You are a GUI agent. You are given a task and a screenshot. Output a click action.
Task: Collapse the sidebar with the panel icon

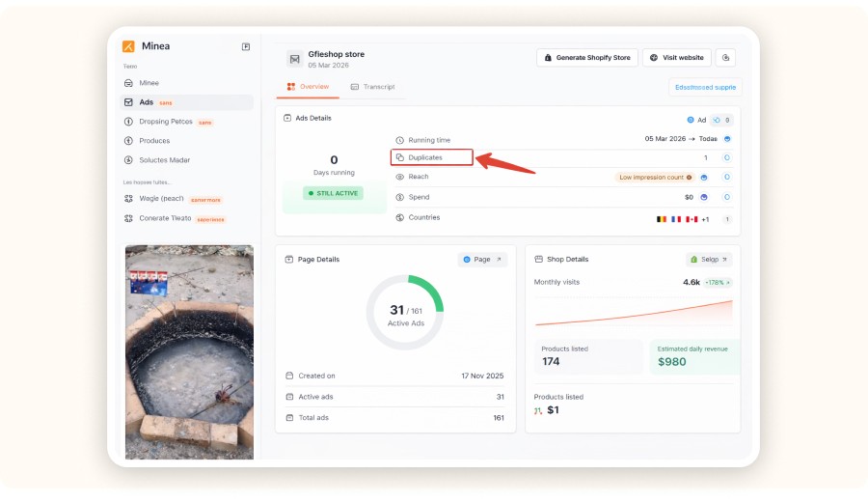tap(246, 46)
